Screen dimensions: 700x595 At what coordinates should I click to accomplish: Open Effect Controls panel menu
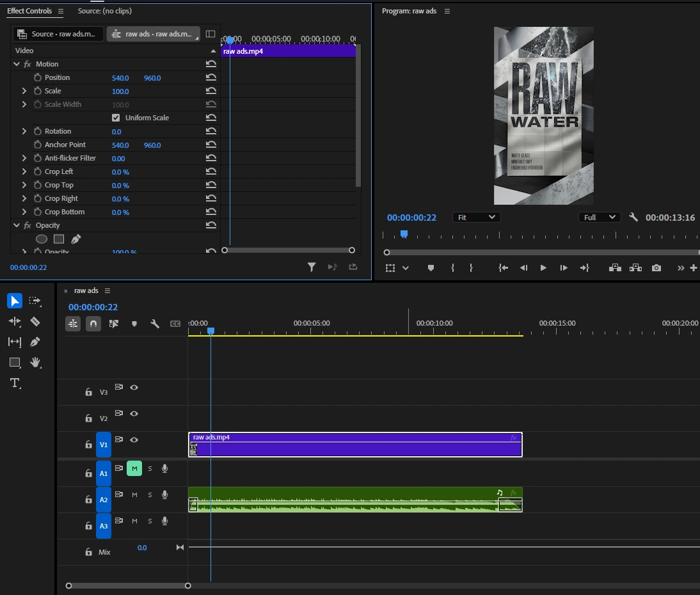[61, 11]
